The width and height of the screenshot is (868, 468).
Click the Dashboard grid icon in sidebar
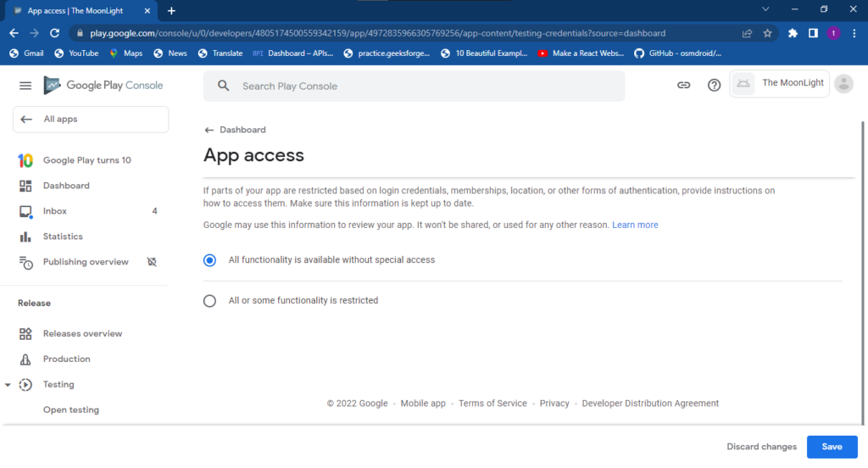[25, 186]
